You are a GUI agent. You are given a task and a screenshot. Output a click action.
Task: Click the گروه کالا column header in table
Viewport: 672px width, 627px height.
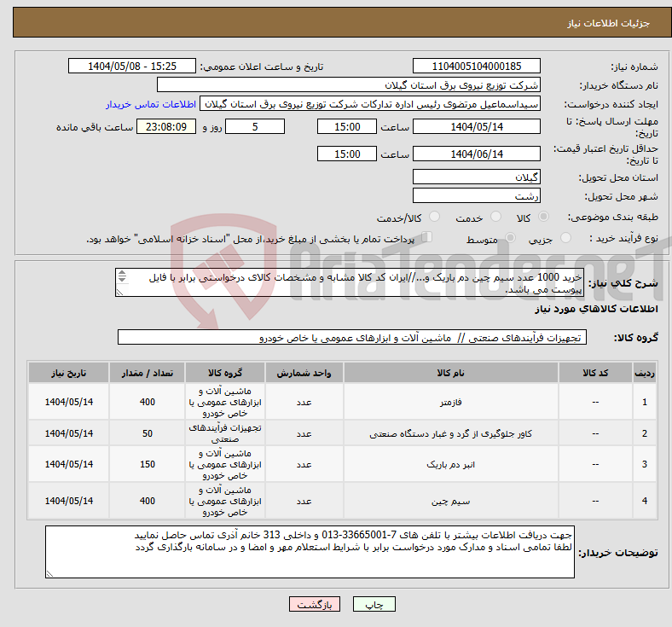click(225, 373)
